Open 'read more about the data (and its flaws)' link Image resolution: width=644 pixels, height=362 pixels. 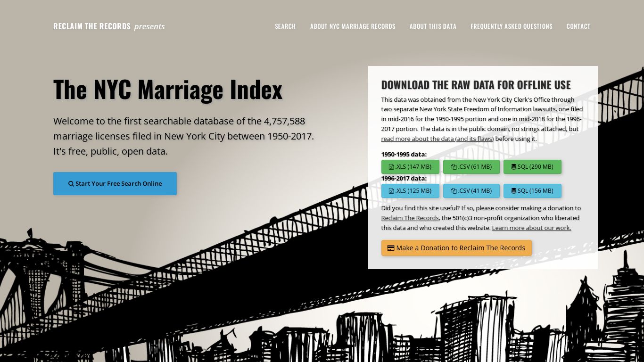[x=438, y=139]
